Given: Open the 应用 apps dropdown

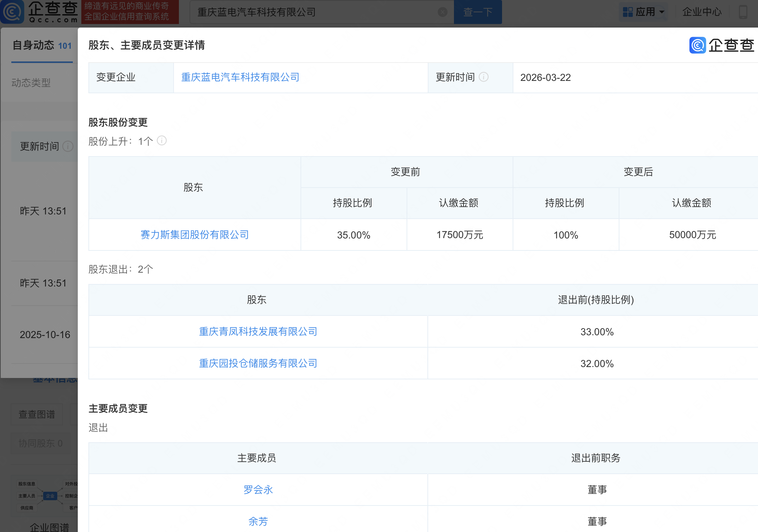Looking at the screenshot, I should 643,11.
